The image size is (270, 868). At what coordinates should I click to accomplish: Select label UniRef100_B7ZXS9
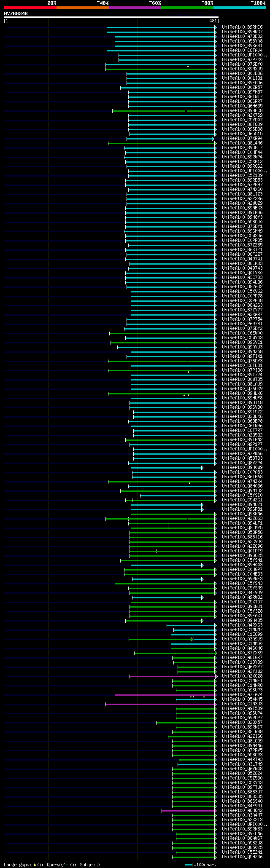point(242,653)
